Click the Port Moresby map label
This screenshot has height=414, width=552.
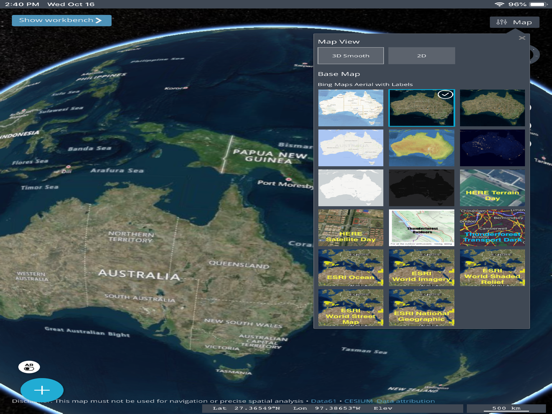click(x=284, y=184)
